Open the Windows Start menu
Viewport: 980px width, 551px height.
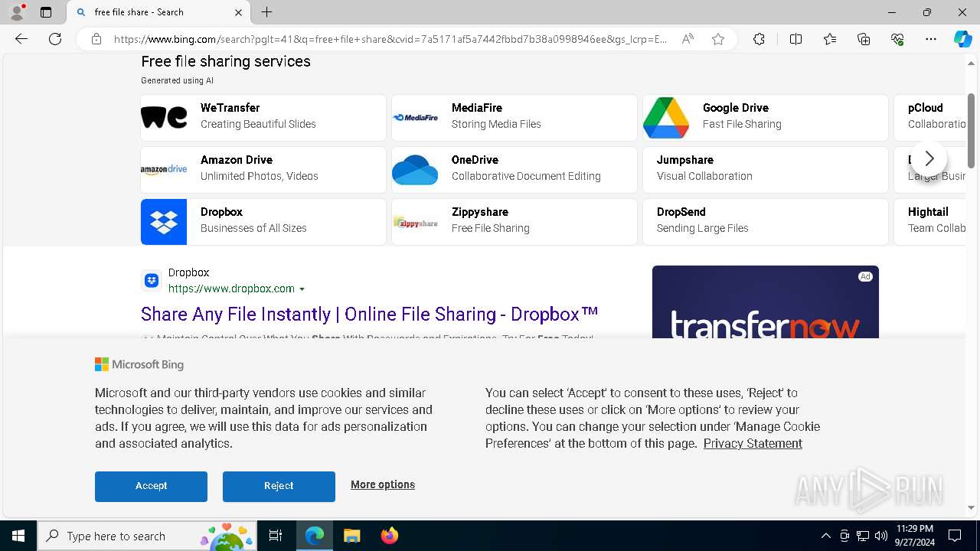(x=18, y=536)
